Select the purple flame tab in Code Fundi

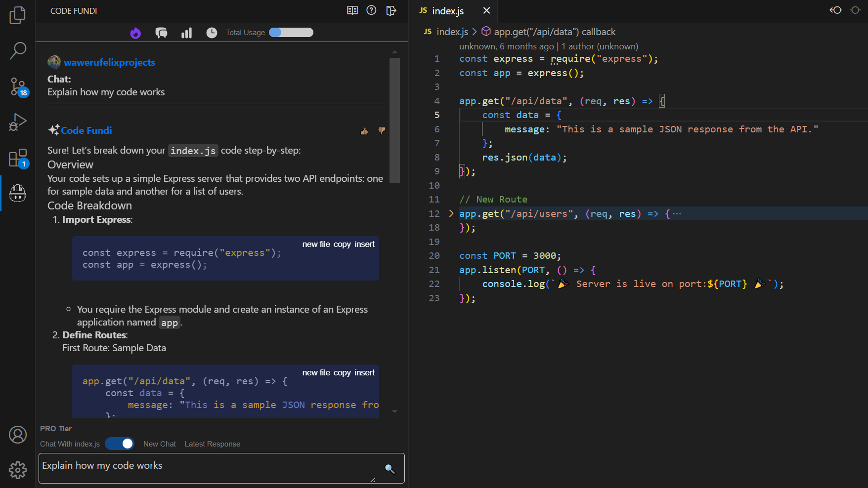tap(135, 33)
